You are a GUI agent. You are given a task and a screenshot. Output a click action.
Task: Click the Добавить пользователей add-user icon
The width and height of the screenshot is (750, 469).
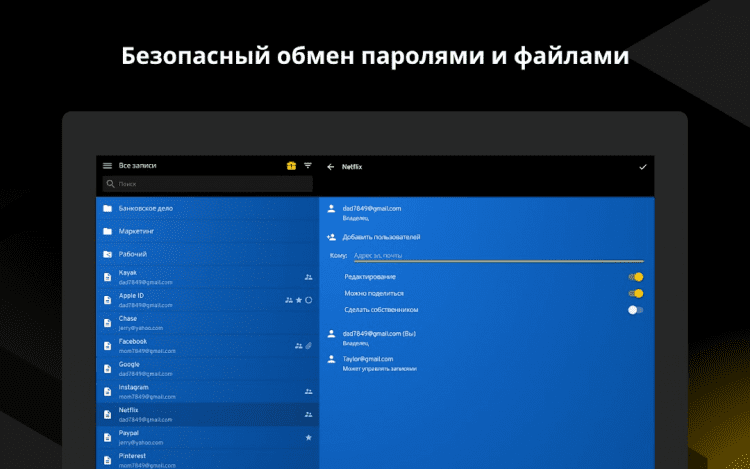[x=331, y=237]
